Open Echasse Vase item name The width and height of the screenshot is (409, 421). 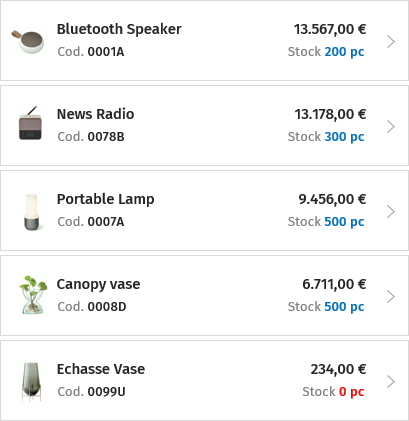pyautogui.click(x=101, y=369)
